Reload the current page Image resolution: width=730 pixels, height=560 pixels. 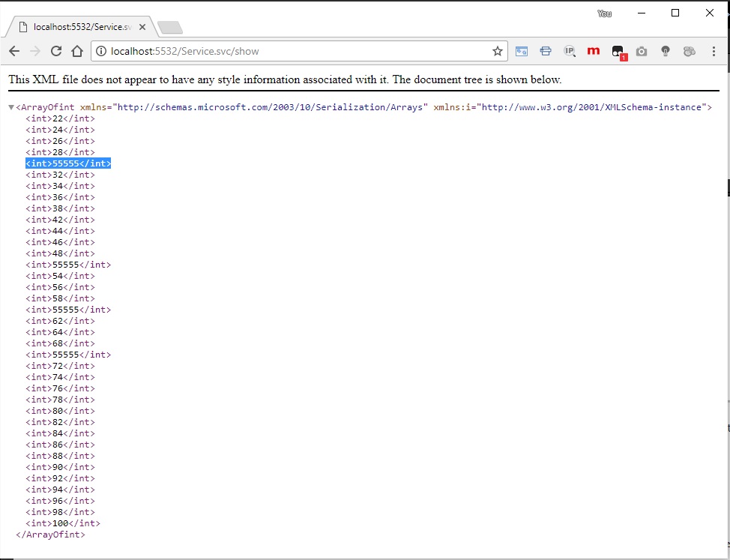pyautogui.click(x=55, y=52)
